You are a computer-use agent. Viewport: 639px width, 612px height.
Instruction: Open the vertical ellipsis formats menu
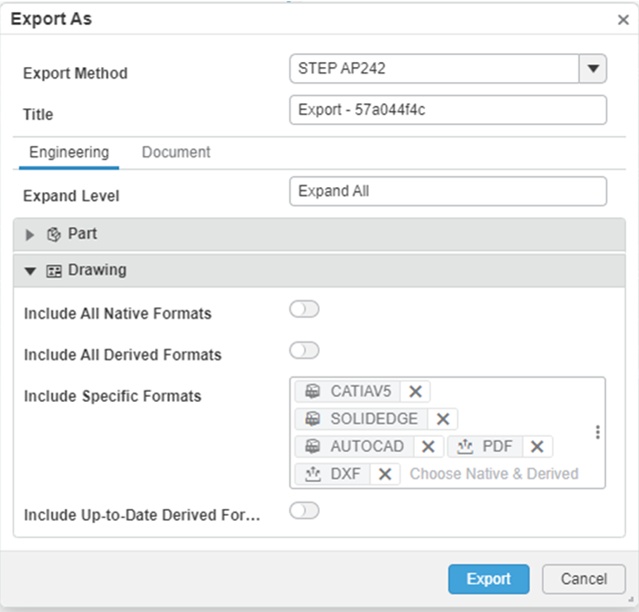pos(598,432)
